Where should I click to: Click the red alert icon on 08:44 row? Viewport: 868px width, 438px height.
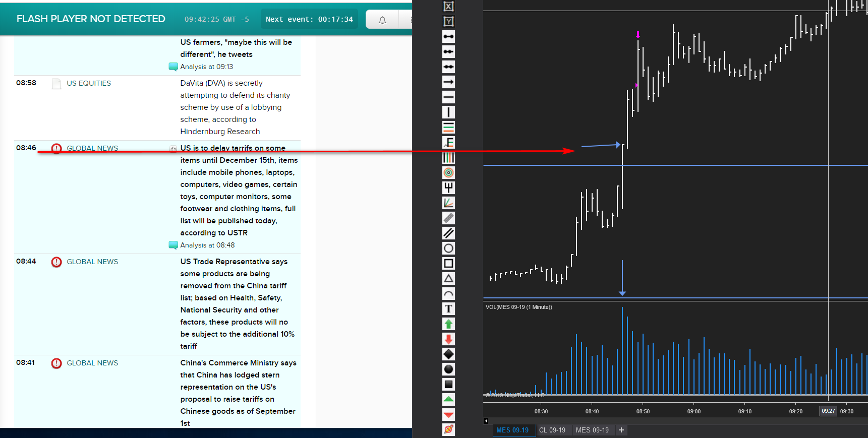[56, 262]
